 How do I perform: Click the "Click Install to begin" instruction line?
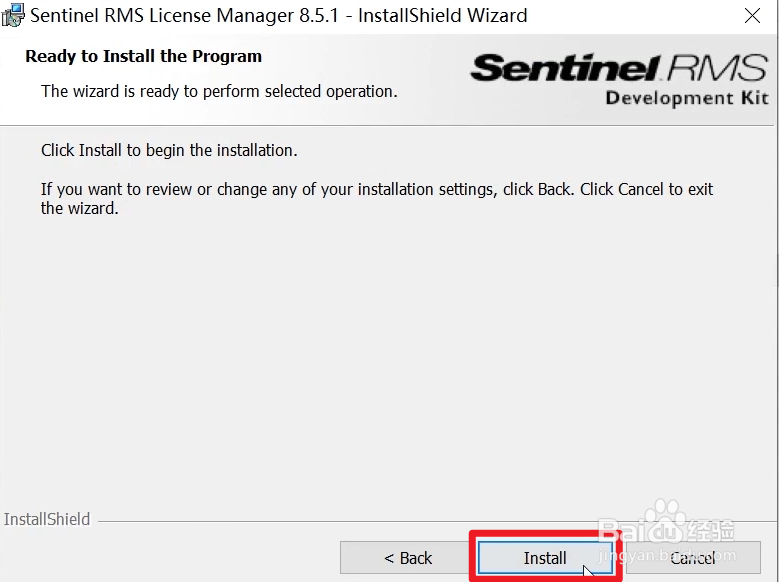169,151
